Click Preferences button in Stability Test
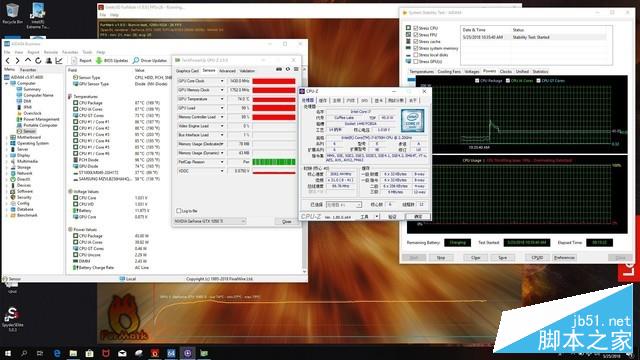The height and width of the screenshot is (360, 640). point(564,258)
